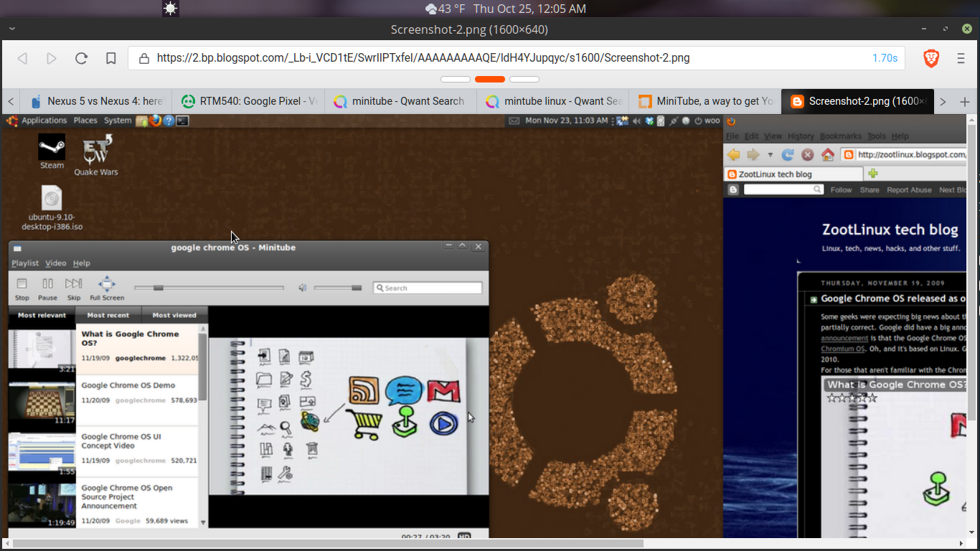Open the Brave Shields lion icon

point(931,58)
